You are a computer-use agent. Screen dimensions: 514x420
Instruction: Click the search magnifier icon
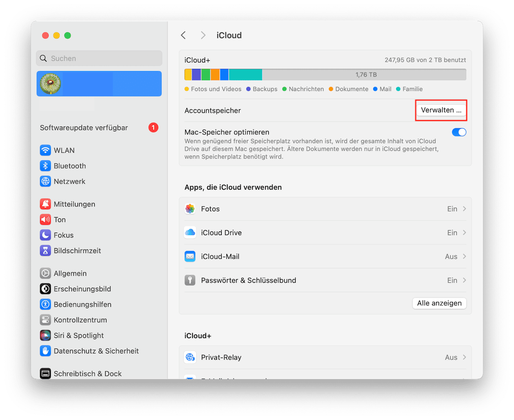coord(44,58)
